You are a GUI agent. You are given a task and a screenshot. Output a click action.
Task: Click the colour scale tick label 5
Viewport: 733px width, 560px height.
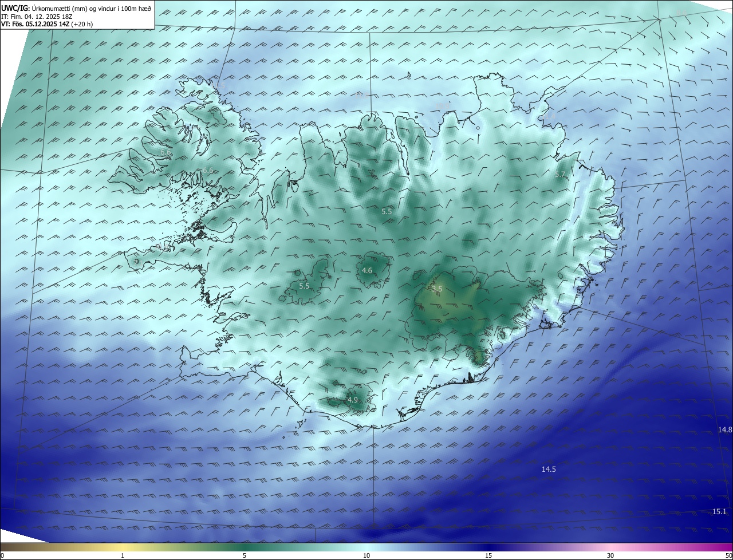[245, 555]
